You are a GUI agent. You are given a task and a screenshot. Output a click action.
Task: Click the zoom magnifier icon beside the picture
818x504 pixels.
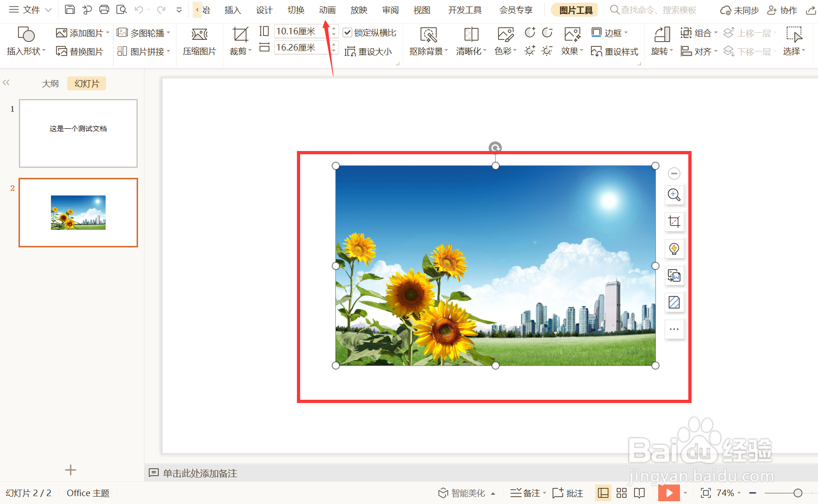[674, 195]
